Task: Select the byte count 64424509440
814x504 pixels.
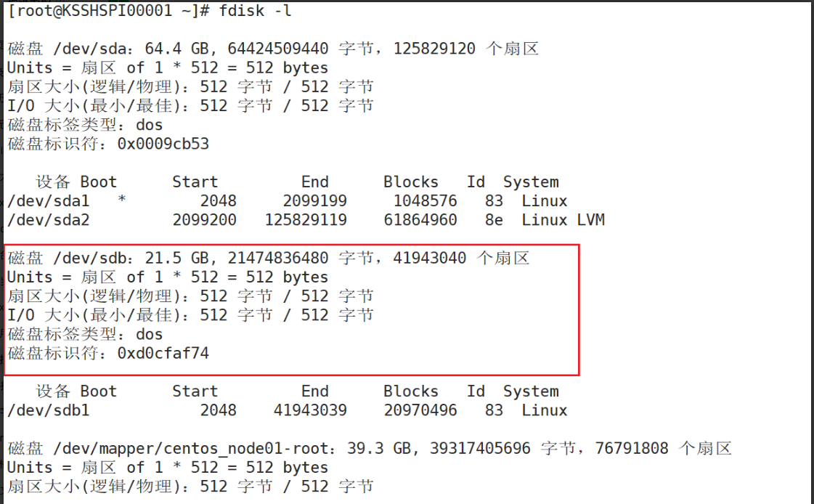Action: tap(277, 49)
